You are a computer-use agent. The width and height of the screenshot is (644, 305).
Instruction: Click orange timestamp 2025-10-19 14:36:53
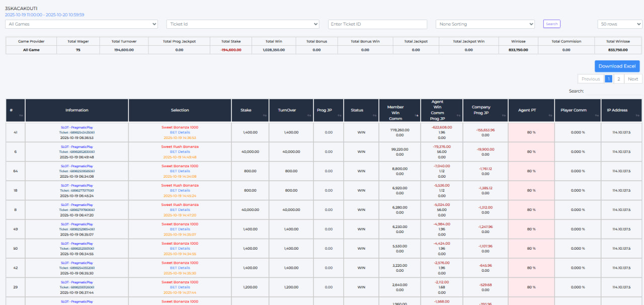[x=180, y=137]
